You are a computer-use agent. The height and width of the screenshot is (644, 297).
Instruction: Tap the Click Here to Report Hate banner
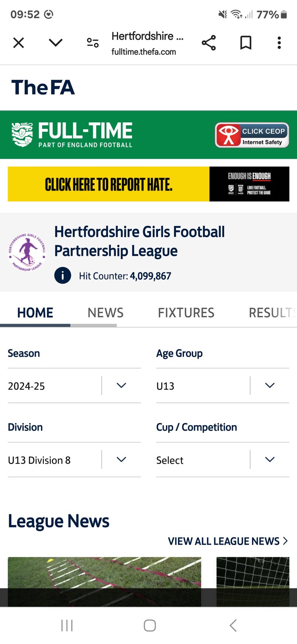click(148, 184)
